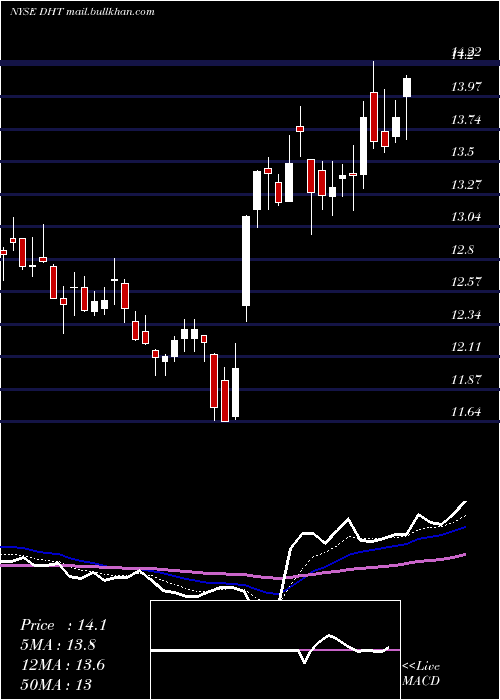The image size is (500, 700).
Task: Click the last white candlestick near 13.97
Action: 407,87
